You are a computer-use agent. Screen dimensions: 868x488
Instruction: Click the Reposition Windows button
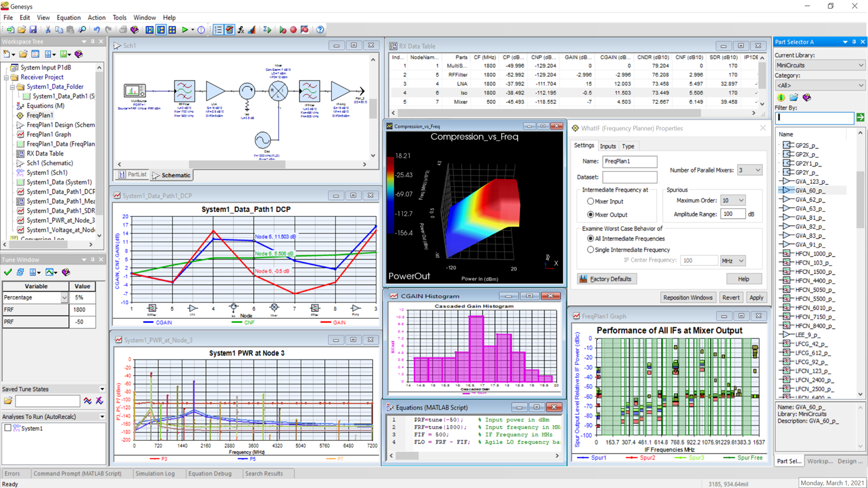tap(688, 298)
